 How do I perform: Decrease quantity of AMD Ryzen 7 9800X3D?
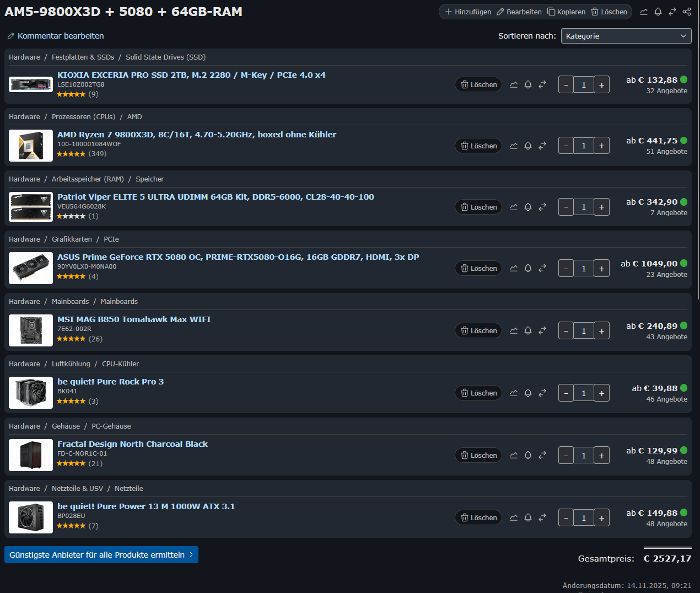click(566, 146)
